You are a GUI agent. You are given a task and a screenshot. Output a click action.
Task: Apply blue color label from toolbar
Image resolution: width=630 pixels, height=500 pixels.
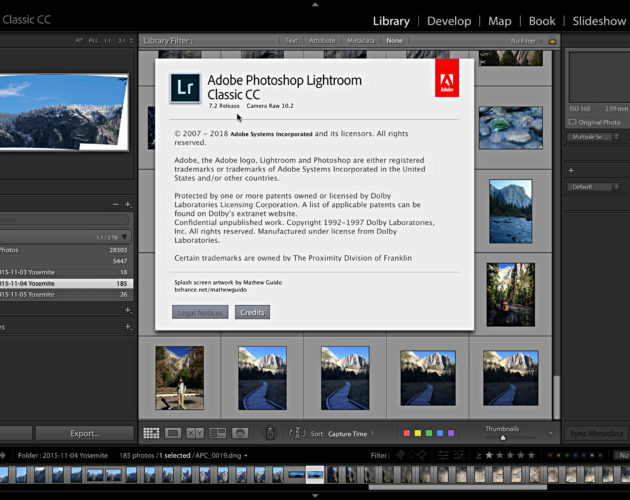click(440, 433)
